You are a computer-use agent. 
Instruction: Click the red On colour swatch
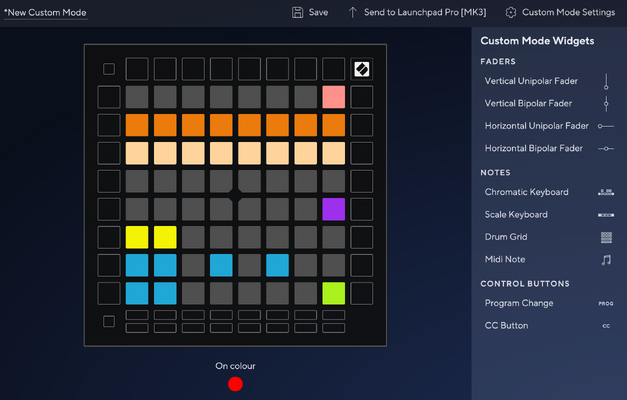pos(235,384)
